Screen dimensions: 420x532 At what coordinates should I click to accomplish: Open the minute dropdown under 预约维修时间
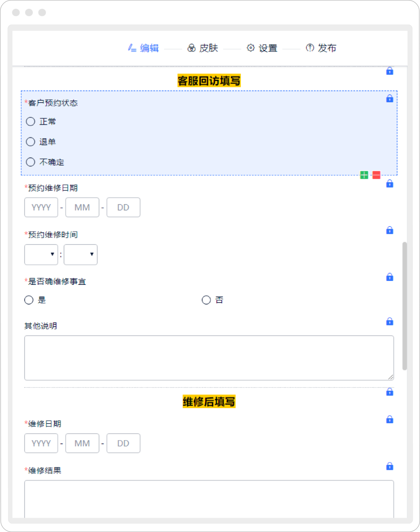80,255
